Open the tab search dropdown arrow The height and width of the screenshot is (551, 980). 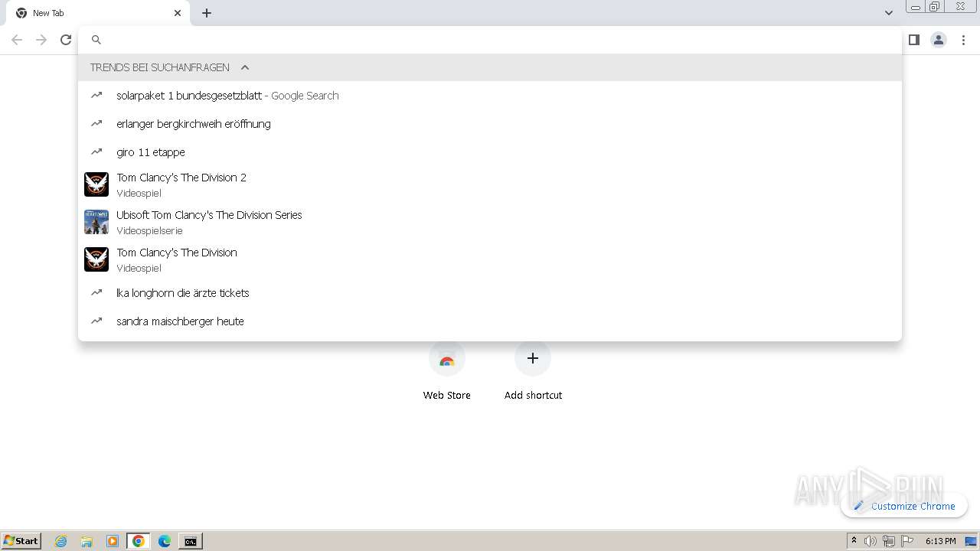coord(889,13)
